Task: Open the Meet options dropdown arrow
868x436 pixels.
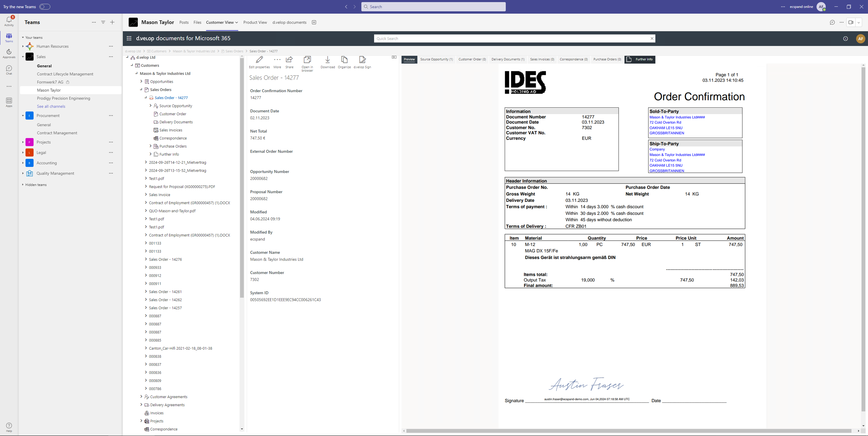Action: click(x=859, y=23)
